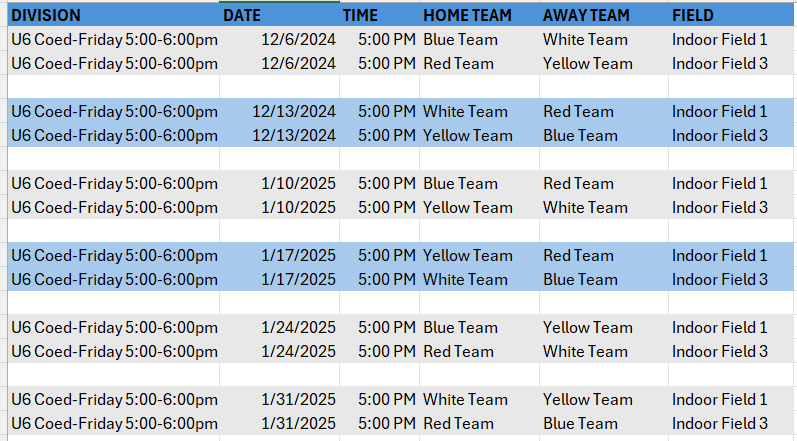
Task: Select the TIME header cell
Action: 379,15
